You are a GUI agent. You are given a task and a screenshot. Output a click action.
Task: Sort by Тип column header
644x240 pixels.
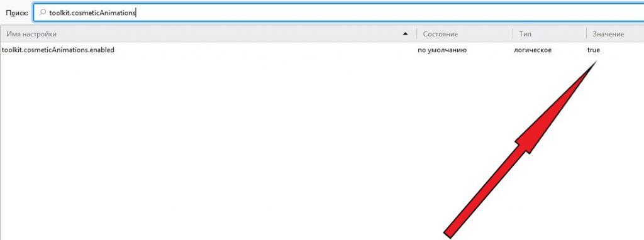(x=550, y=34)
